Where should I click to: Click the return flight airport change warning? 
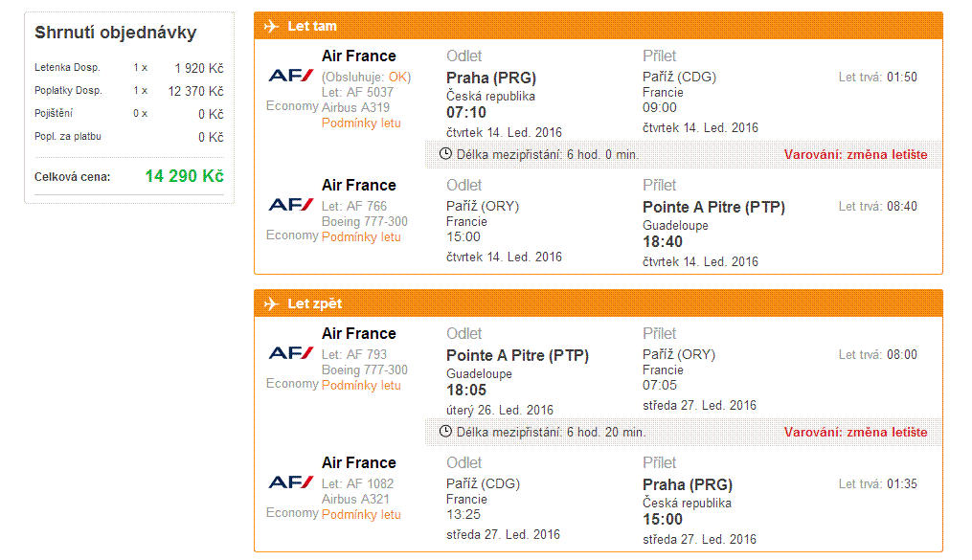pyautogui.click(x=855, y=432)
